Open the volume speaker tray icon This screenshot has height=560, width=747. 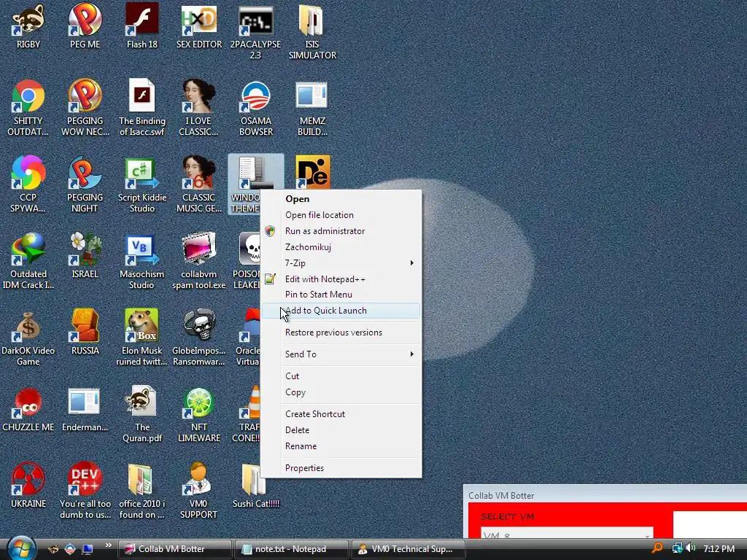point(690,548)
